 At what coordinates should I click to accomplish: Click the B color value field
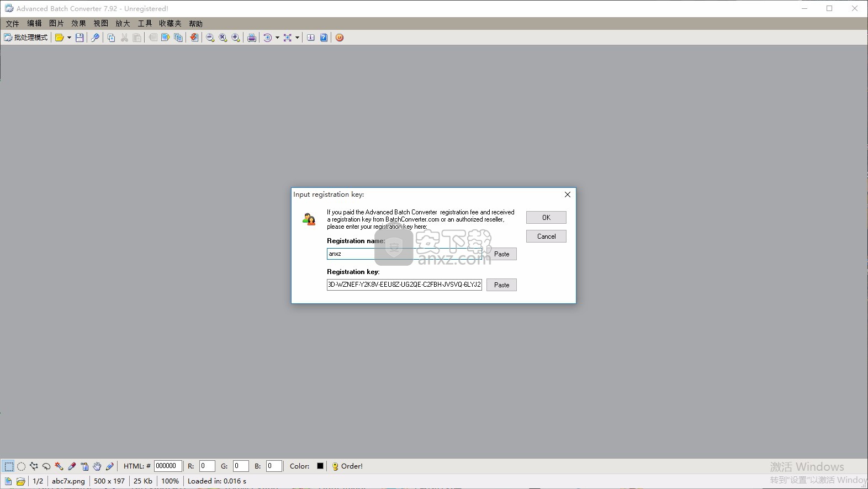(274, 466)
